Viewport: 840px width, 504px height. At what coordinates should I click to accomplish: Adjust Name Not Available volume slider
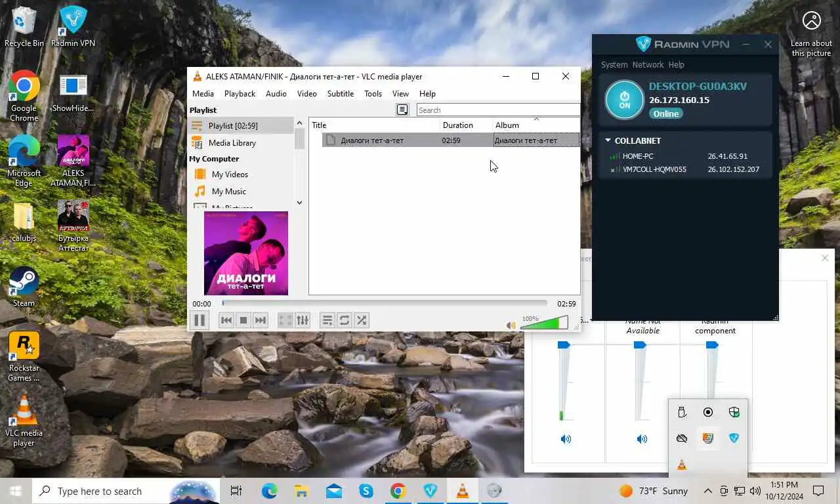pyautogui.click(x=640, y=345)
